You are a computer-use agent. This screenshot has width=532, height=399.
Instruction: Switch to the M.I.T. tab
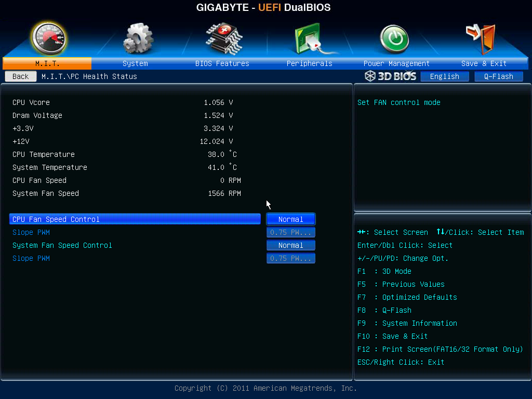[47, 63]
